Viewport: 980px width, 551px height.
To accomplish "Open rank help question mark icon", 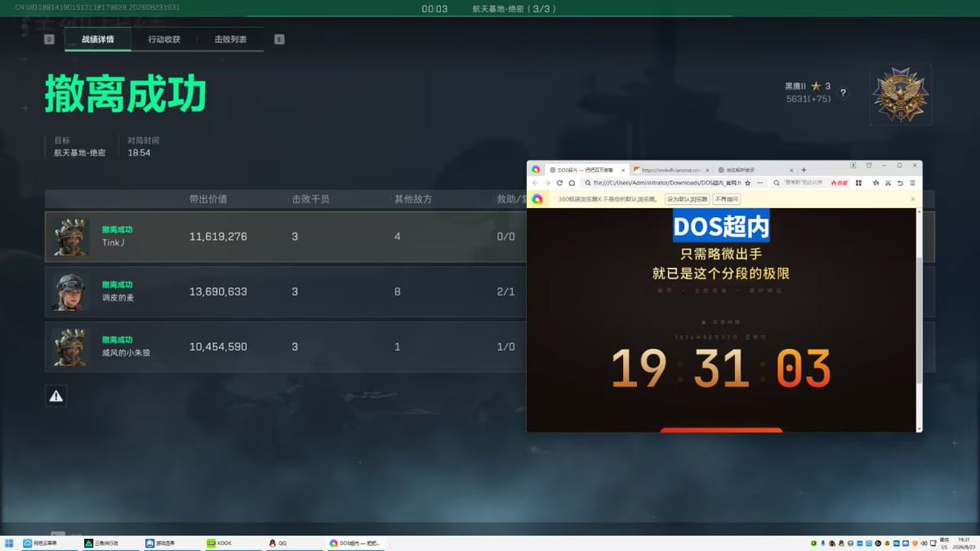I will point(844,92).
